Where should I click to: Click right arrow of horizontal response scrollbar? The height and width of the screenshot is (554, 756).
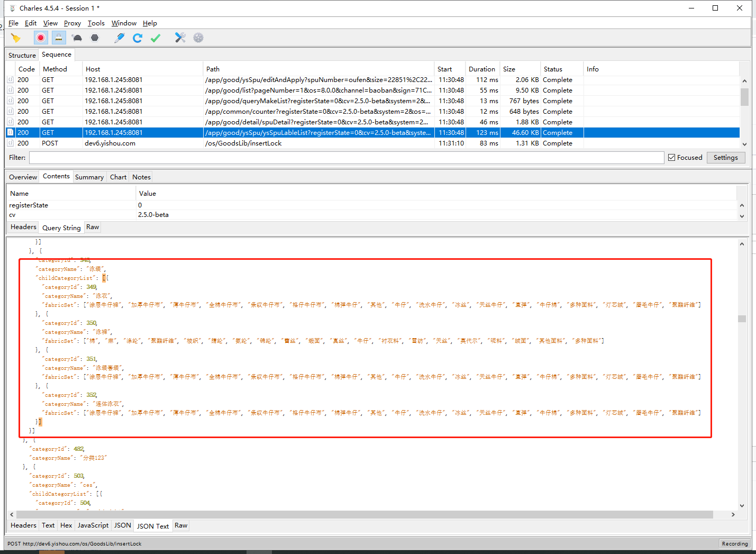(733, 514)
